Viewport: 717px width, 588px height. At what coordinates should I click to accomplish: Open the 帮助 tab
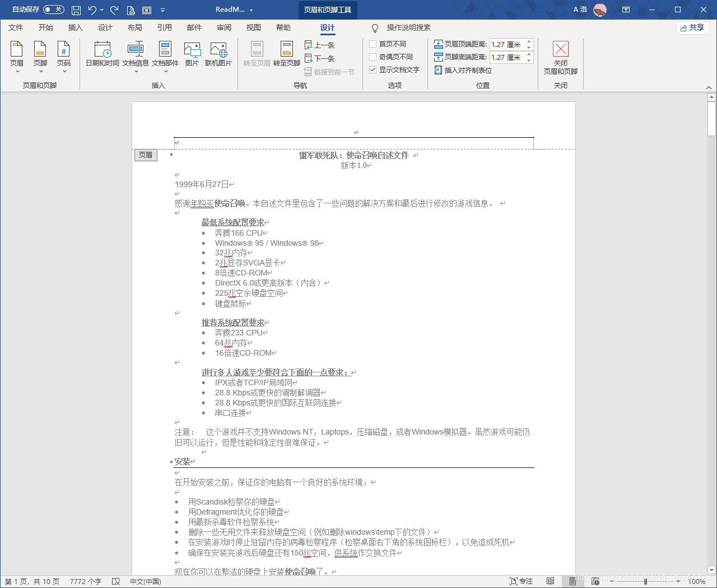tap(283, 27)
